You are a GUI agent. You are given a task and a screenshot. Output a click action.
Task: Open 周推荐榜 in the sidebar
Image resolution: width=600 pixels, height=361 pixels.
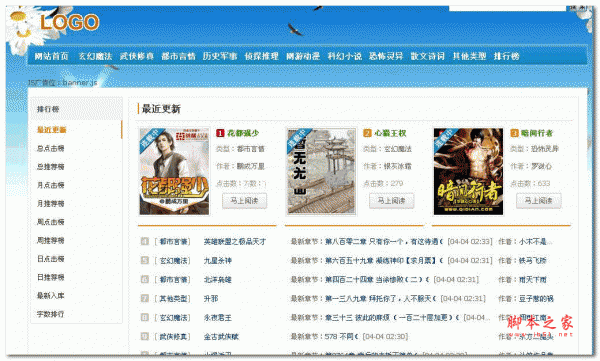51,240
